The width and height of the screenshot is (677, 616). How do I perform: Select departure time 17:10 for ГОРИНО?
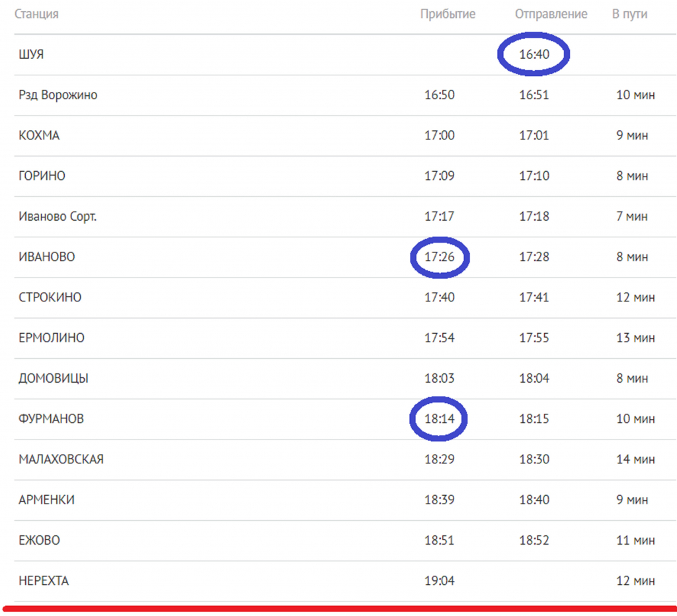coord(534,176)
